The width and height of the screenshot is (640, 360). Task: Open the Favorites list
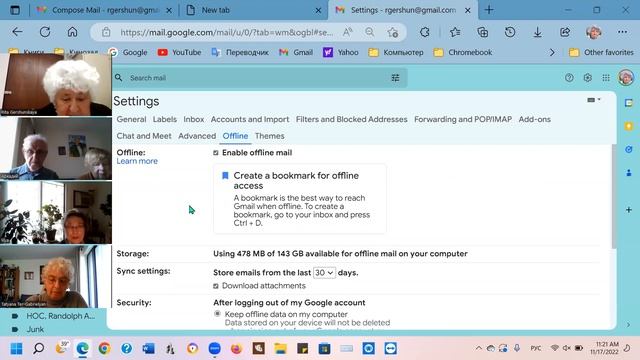455,32
